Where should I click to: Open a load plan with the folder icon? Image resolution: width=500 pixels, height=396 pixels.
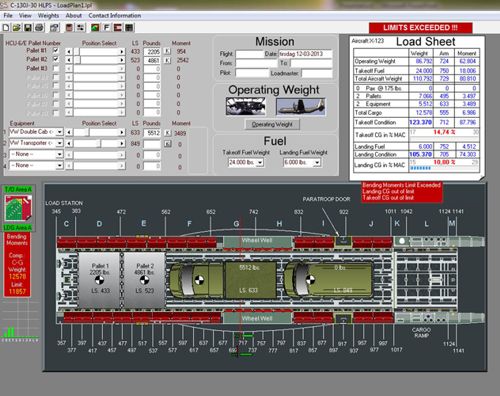pyautogui.click(x=17, y=28)
